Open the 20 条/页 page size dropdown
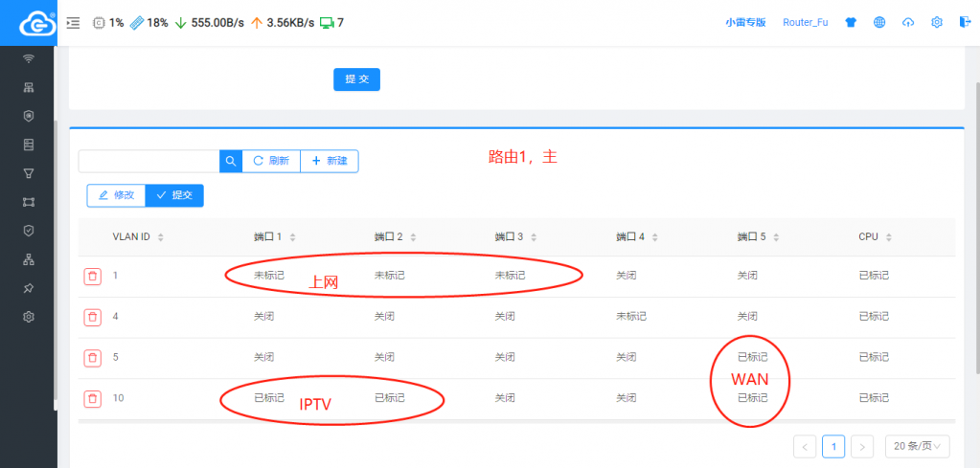The width and height of the screenshot is (980, 468). coord(918,446)
